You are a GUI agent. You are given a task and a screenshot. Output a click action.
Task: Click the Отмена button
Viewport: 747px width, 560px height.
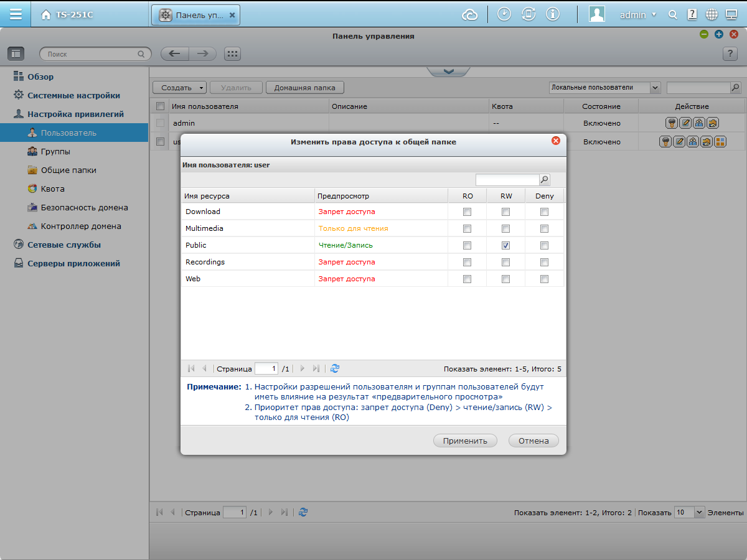click(x=533, y=441)
